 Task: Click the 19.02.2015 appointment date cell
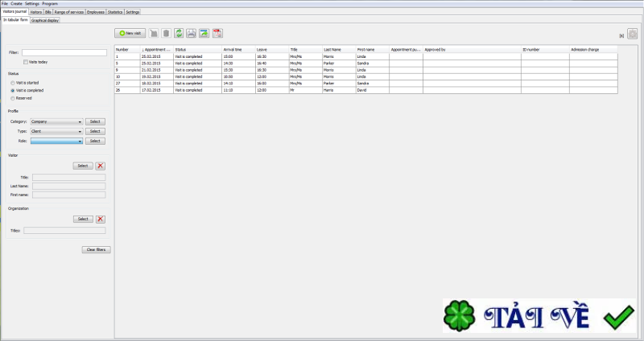[x=157, y=76]
